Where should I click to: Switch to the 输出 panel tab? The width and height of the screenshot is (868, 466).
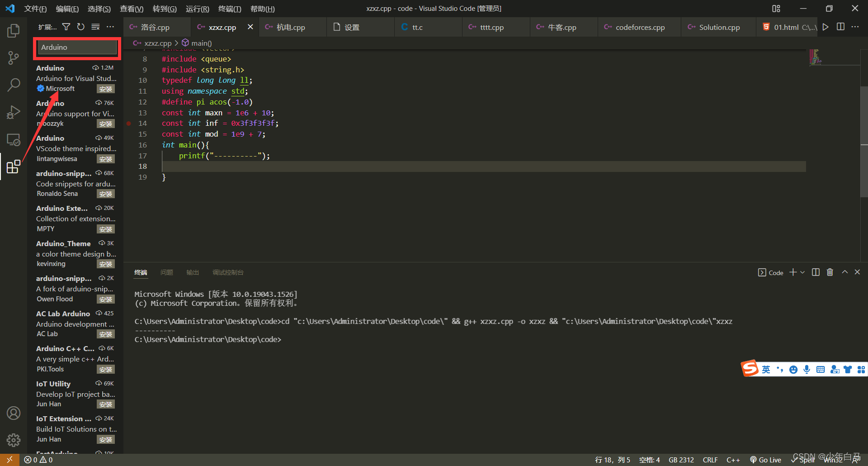(x=193, y=272)
